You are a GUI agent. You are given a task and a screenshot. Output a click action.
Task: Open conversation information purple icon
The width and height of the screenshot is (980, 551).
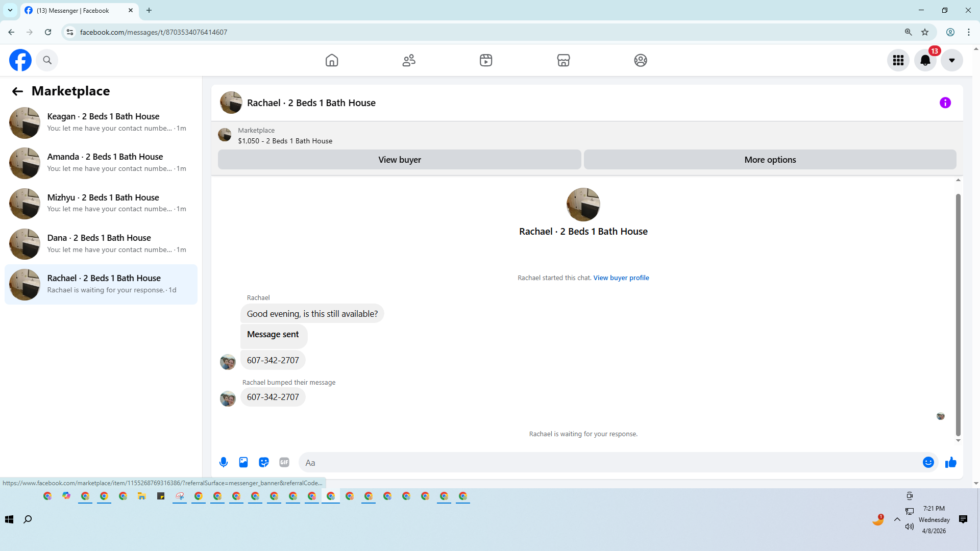(x=945, y=103)
